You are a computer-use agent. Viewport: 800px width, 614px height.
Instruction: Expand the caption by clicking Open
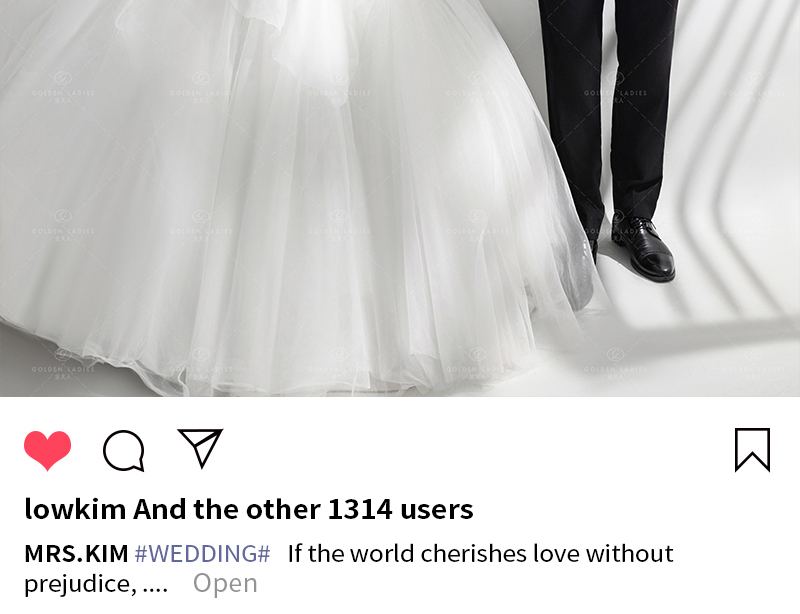tap(225, 583)
